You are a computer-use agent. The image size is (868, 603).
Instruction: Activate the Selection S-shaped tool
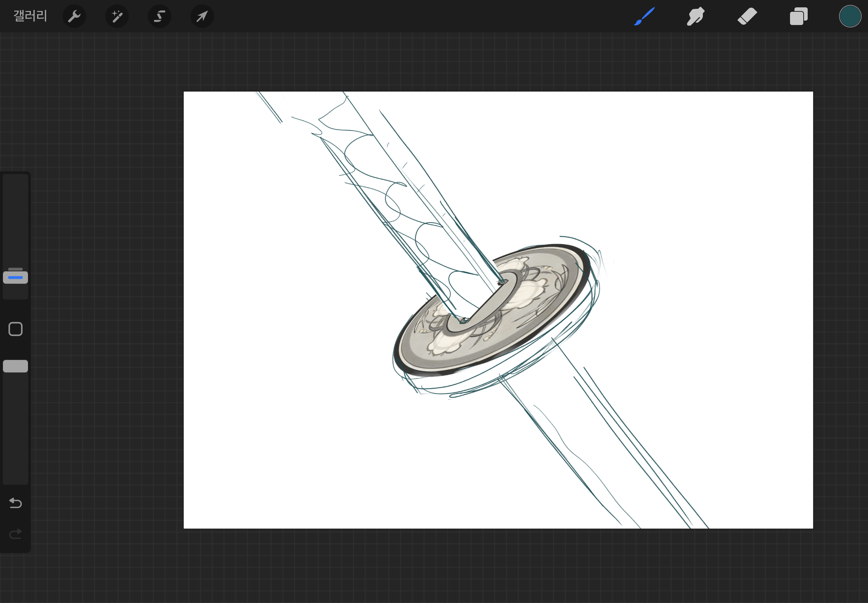click(160, 16)
